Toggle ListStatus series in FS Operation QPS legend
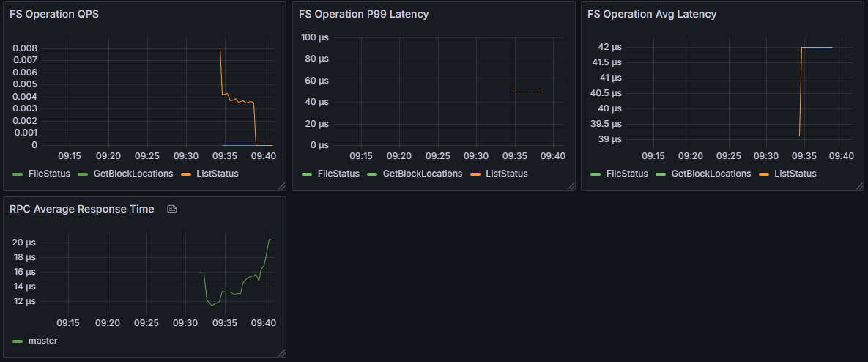This screenshot has width=868, height=362. pos(216,174)
